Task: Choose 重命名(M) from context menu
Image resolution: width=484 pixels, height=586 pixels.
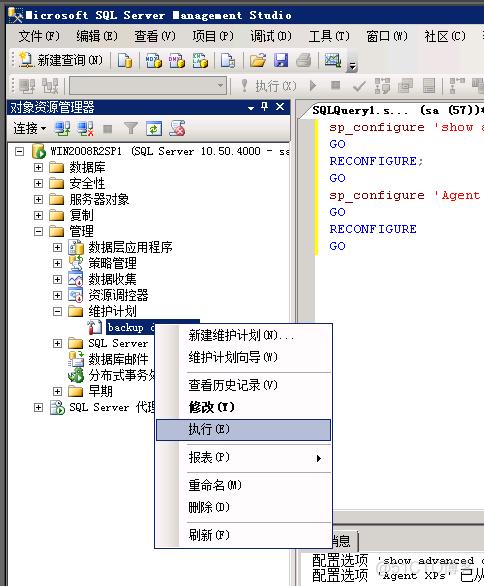Action: tap(243, 485)
